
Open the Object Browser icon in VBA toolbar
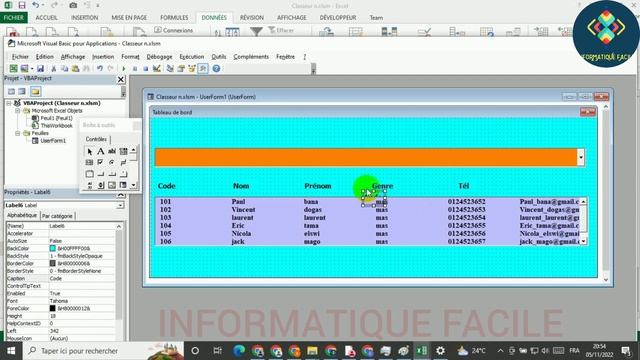click(192, 69)
